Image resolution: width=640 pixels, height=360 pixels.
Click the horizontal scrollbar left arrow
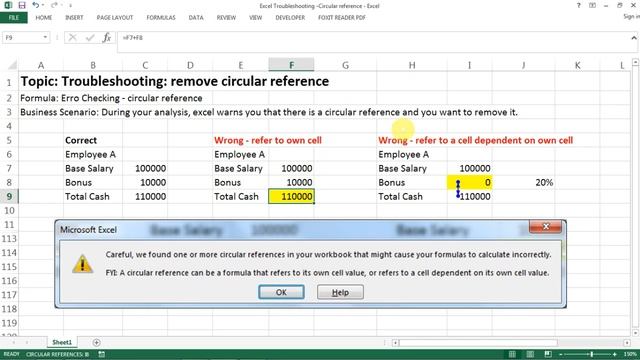[395, 343]
